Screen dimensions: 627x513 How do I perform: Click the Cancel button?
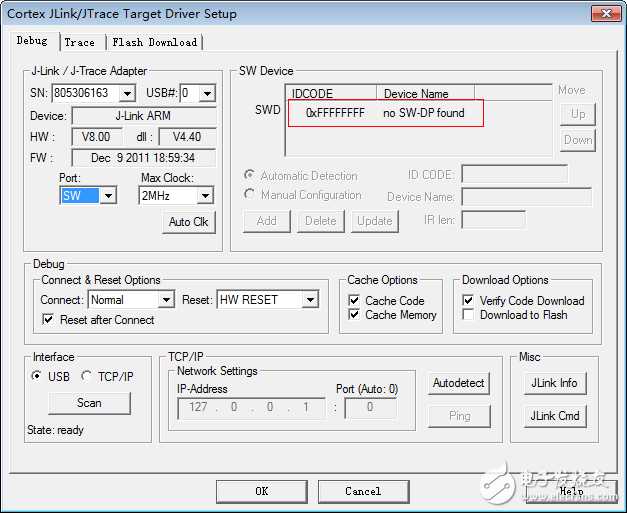[363, 491]
